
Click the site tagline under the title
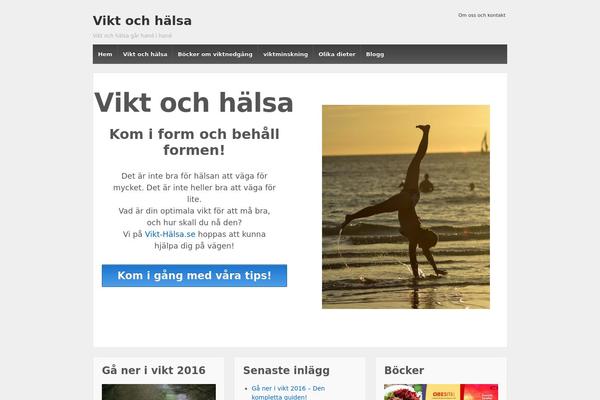click(132, 36)
